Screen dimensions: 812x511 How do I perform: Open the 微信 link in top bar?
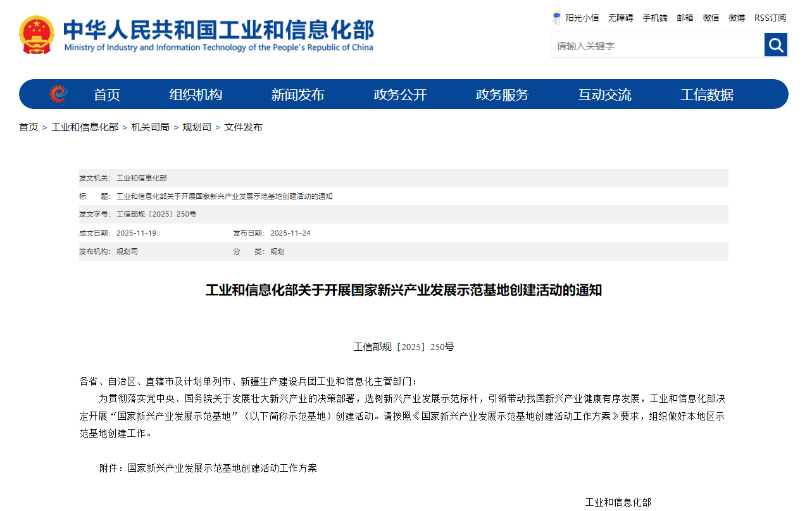tap(711, 18)
